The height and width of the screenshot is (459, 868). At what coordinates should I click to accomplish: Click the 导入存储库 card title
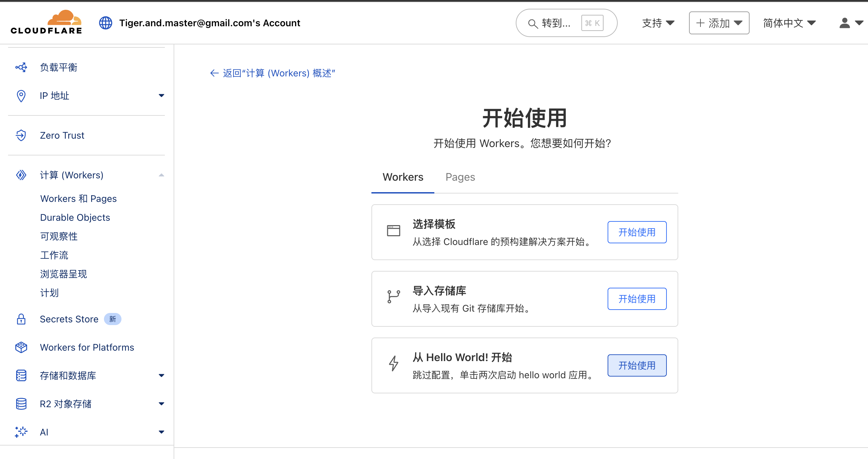tap(439, 291)
